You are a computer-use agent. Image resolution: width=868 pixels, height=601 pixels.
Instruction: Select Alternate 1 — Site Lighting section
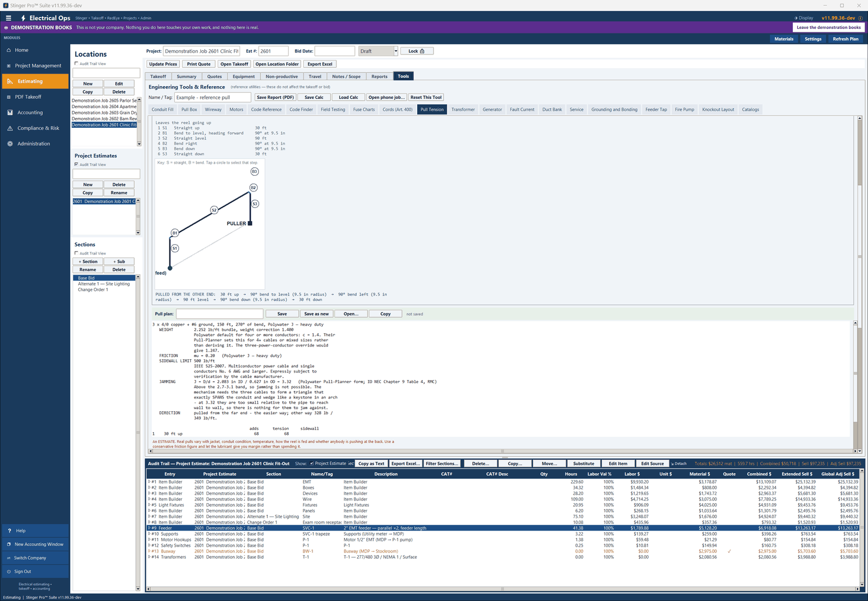[104, 284]
